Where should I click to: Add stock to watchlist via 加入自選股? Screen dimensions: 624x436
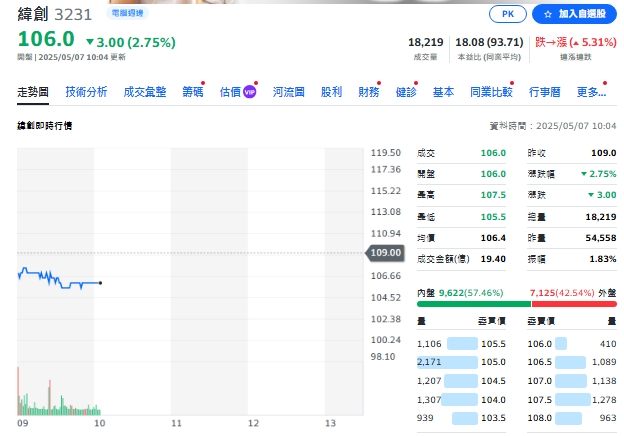(x=574, y=14)
